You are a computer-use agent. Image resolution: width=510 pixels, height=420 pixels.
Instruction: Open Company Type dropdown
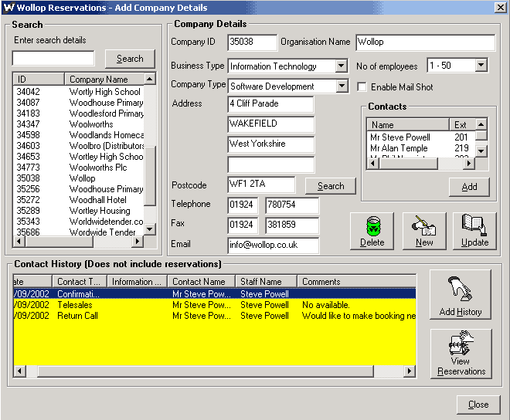(x=342, y=86)
